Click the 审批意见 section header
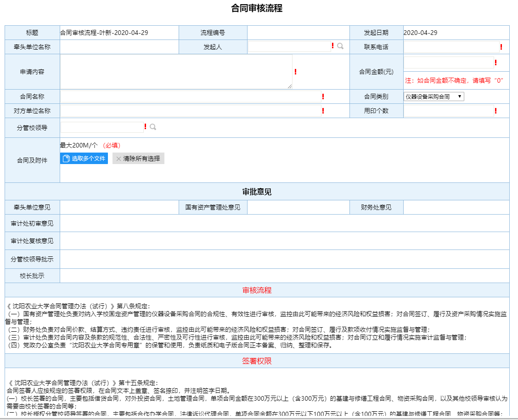Viewport: 518px width, 420px height. pyautogui.click(x=257, y=192)
